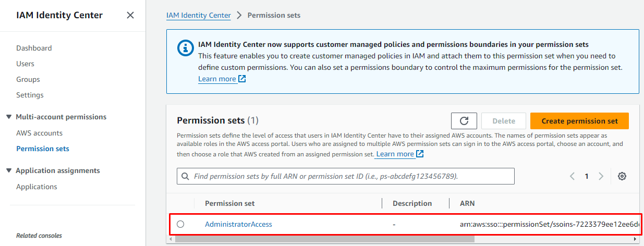Navigate to Groups
This screenshot has height=246, width=644.
(x=28, y=79)
